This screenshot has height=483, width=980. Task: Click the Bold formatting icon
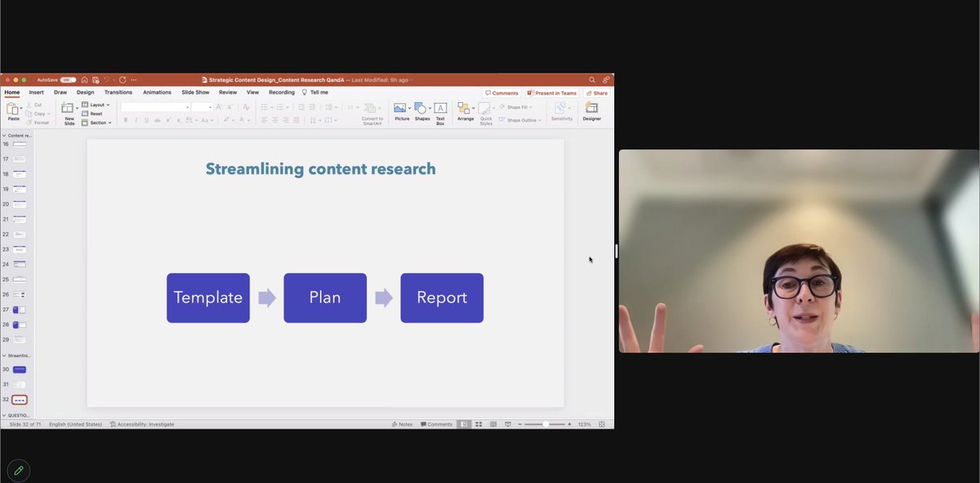126,120
